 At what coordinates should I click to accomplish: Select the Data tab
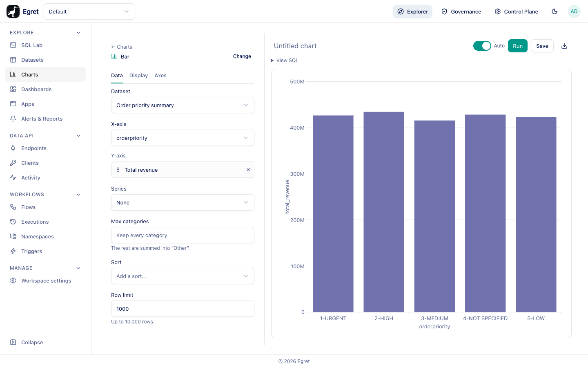(117, 76)
